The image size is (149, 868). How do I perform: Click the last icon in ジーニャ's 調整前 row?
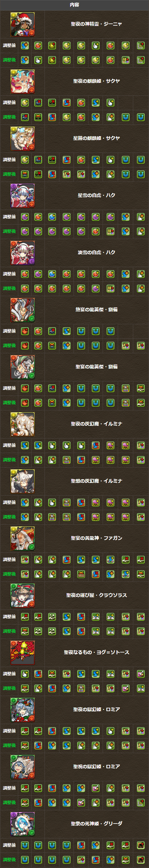(141, 45)
